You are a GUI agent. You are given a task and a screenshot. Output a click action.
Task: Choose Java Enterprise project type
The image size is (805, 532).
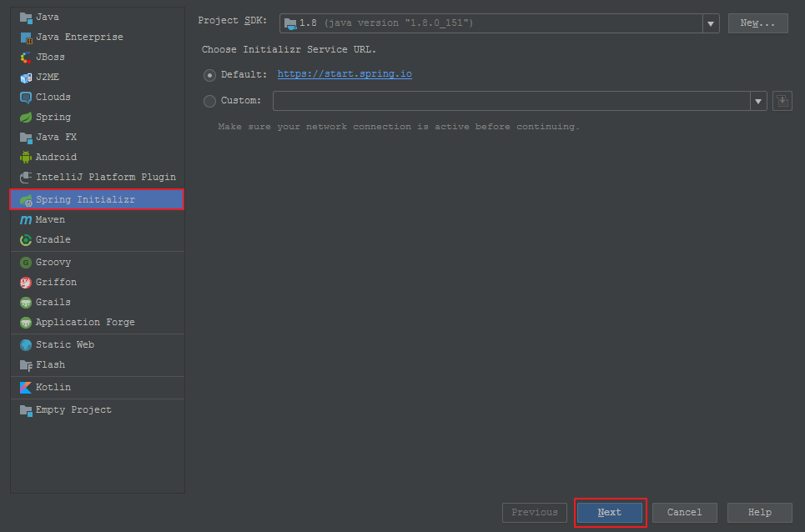79,38
